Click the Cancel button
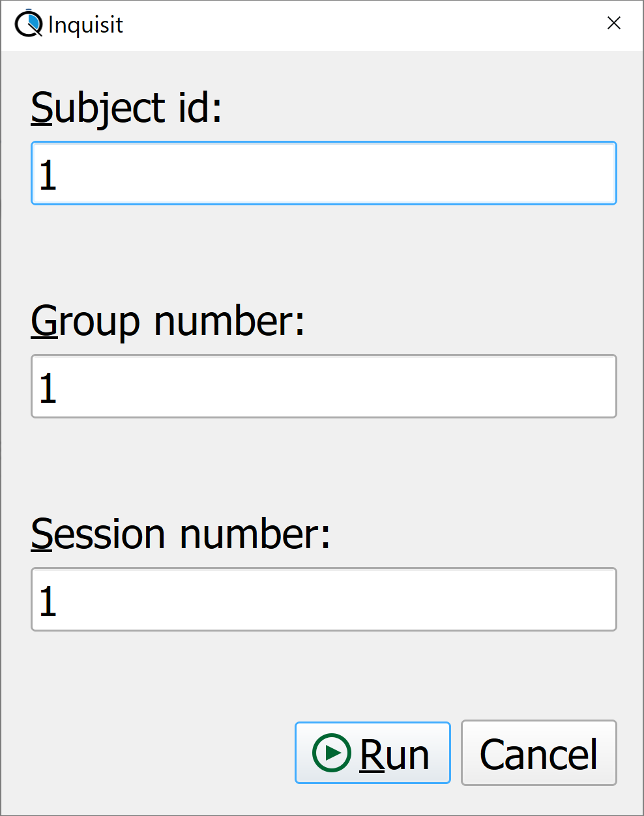 (539, 753)
